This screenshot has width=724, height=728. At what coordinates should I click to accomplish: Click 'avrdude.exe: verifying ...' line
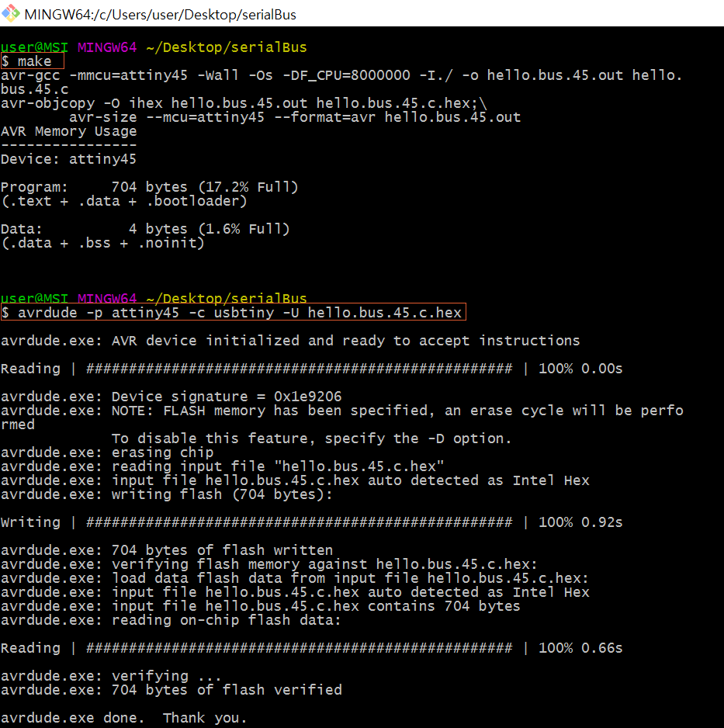pos(111,676)
